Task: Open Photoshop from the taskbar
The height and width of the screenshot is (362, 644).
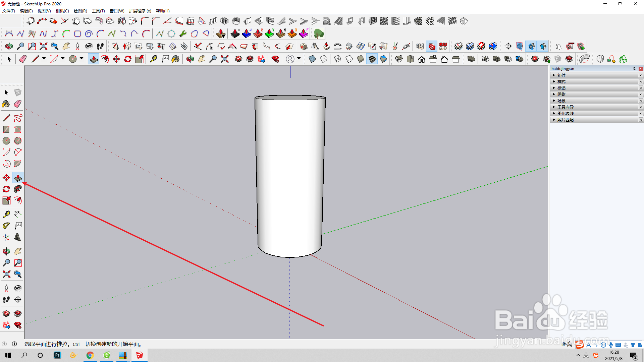Action: (x=57, y=355)
